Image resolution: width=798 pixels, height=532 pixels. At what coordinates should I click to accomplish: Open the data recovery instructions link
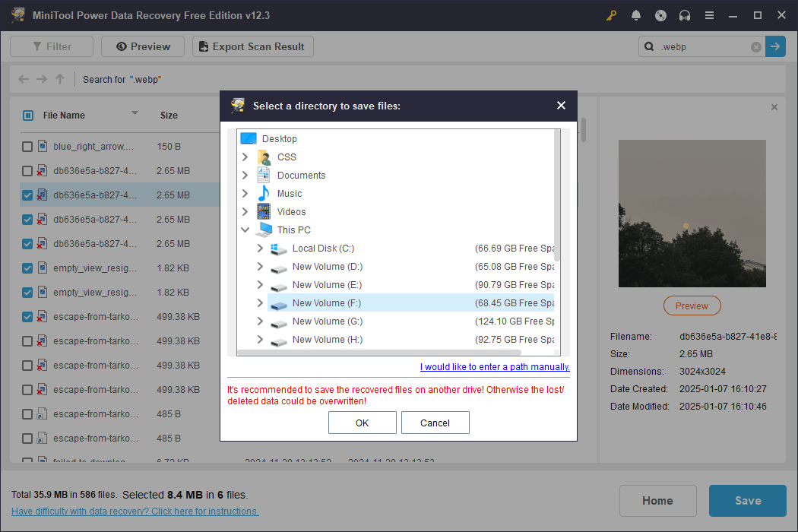pyautogui.click(x=135, y=511)
